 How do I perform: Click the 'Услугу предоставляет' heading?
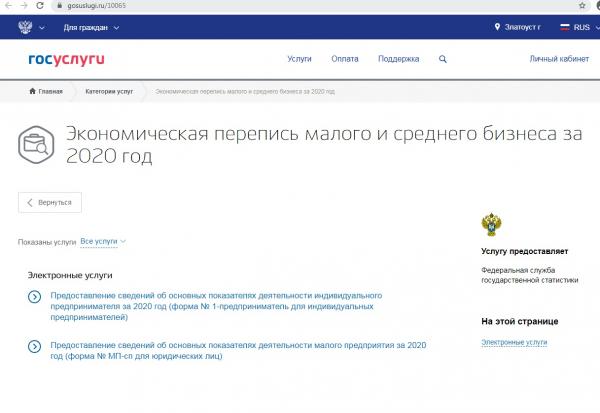click(524, 251)
